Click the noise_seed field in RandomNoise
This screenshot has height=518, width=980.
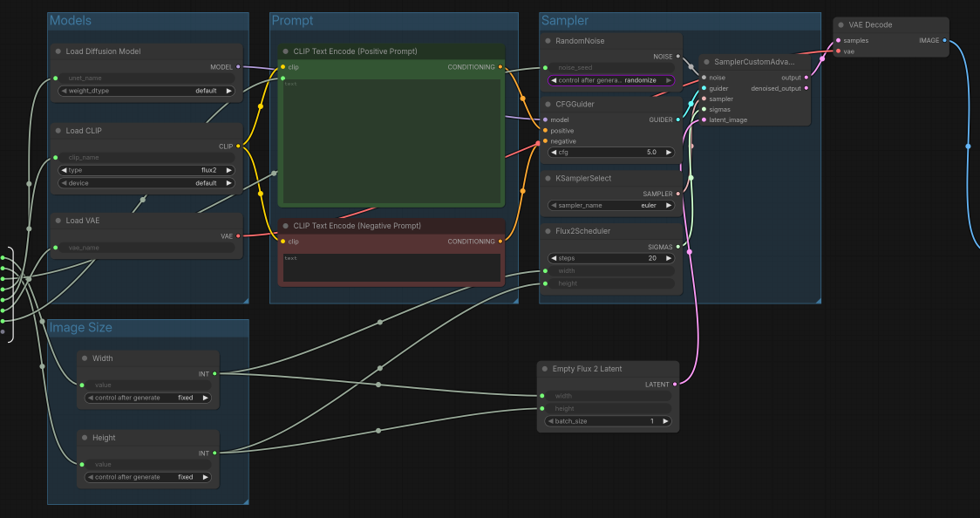(x=610, y=67)
